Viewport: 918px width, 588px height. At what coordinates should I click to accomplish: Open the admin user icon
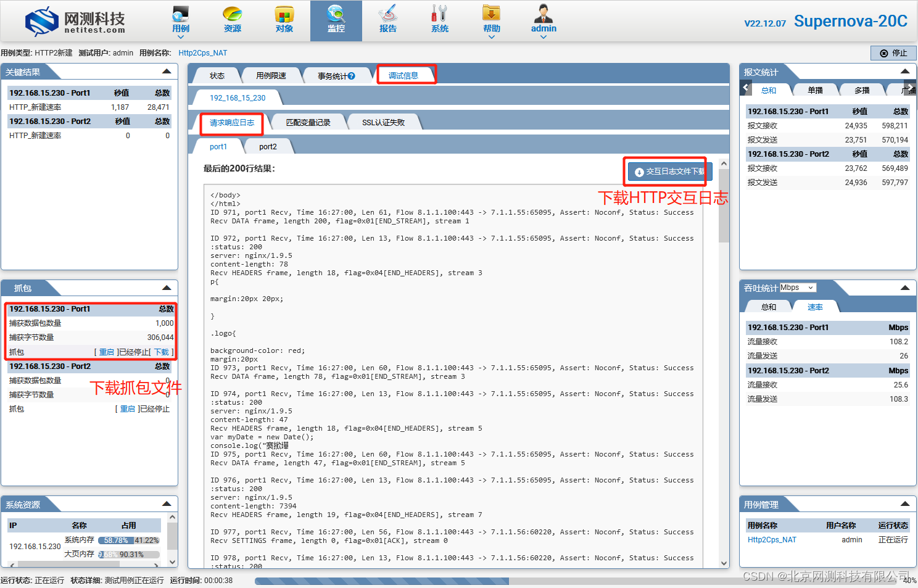click(544, 20)
